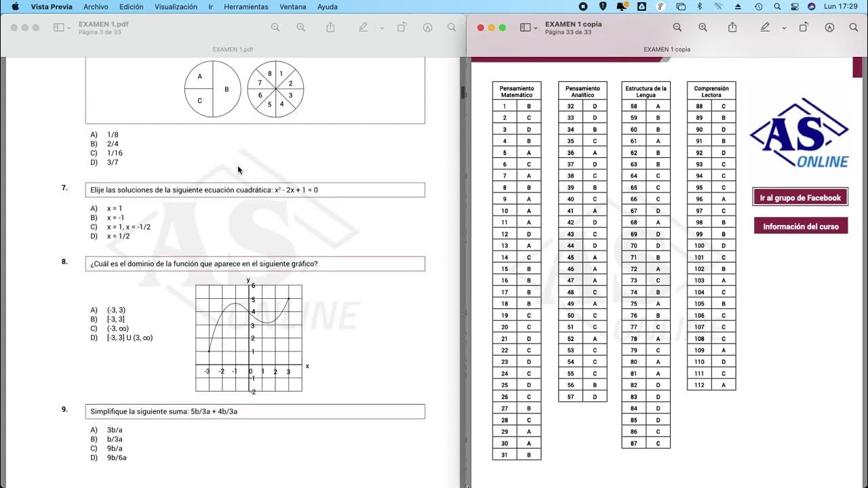The width and height of the screenshot is (868, 488).
Task: Click the Pensamiento Matemático table header
Action: click(x=517, y=91)
